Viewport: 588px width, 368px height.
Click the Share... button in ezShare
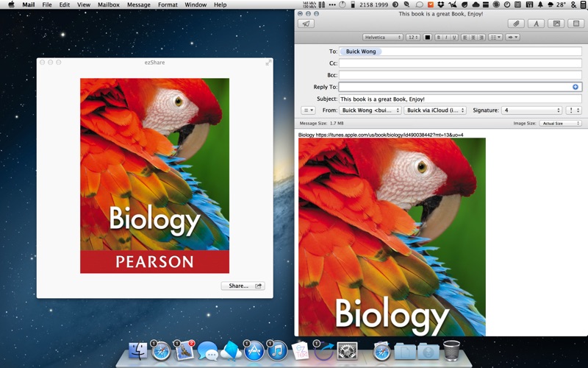[243, 286]
